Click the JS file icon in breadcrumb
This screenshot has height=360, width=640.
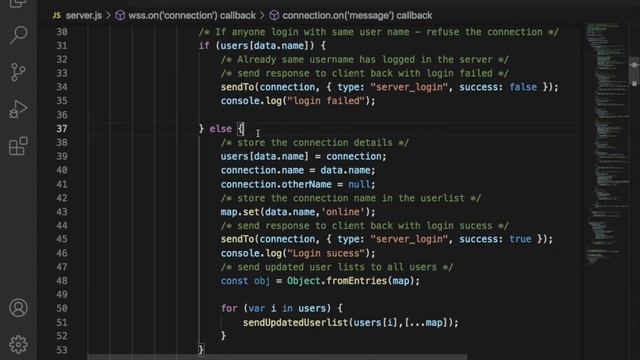(x=57, y=16)
